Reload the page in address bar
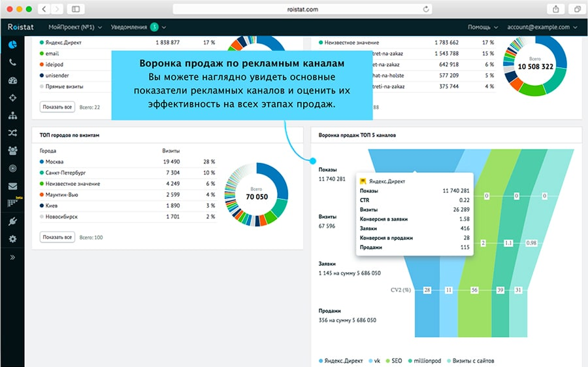 pos(425,9)
